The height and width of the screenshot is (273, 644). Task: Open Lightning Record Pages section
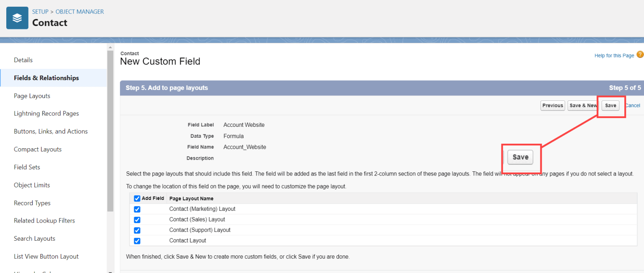(x=46, y=113)
